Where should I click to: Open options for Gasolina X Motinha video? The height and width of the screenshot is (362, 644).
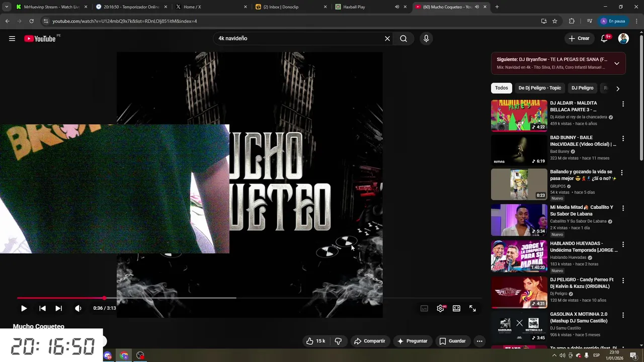623,315
